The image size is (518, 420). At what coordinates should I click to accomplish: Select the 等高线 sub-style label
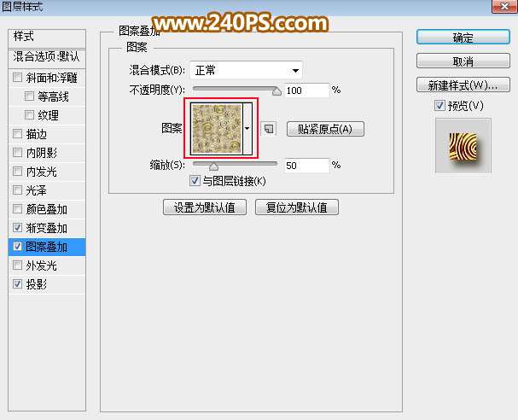point(53,96)
